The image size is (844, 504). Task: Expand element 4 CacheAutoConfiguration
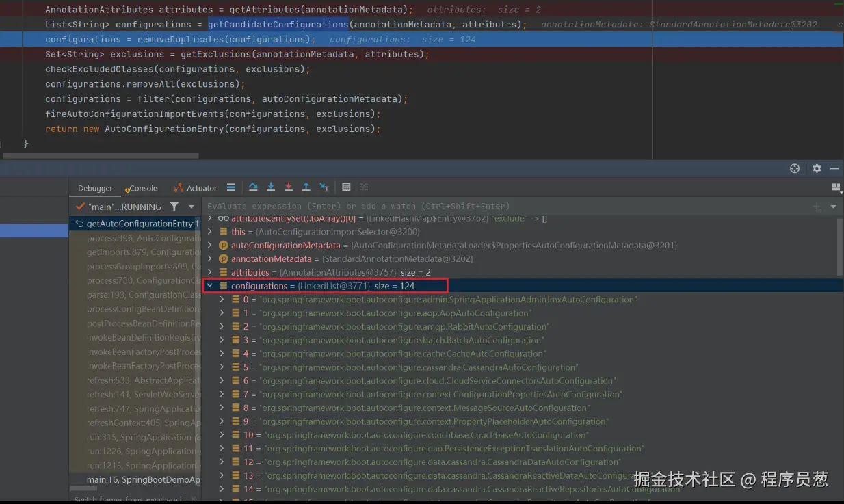click(x=222, y=354)
